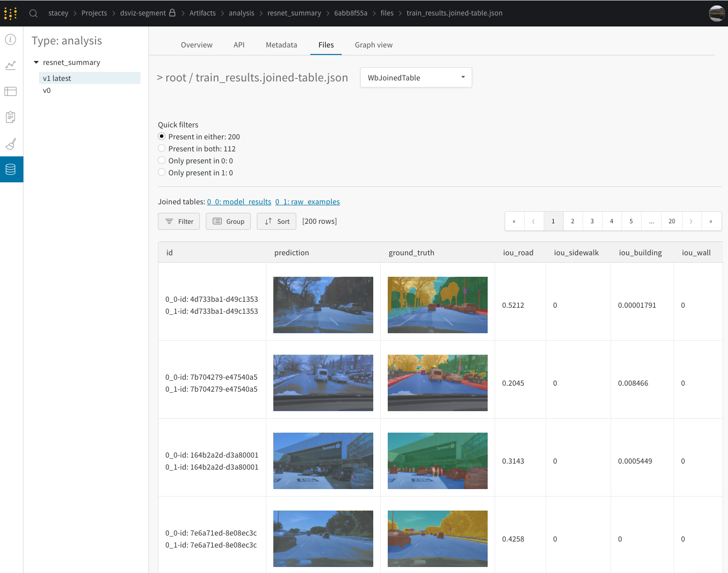This screenshot has height=573, width=728.
Task: Click the search magnifier icon
Action: pyautogui.click(x=33, y=13)
